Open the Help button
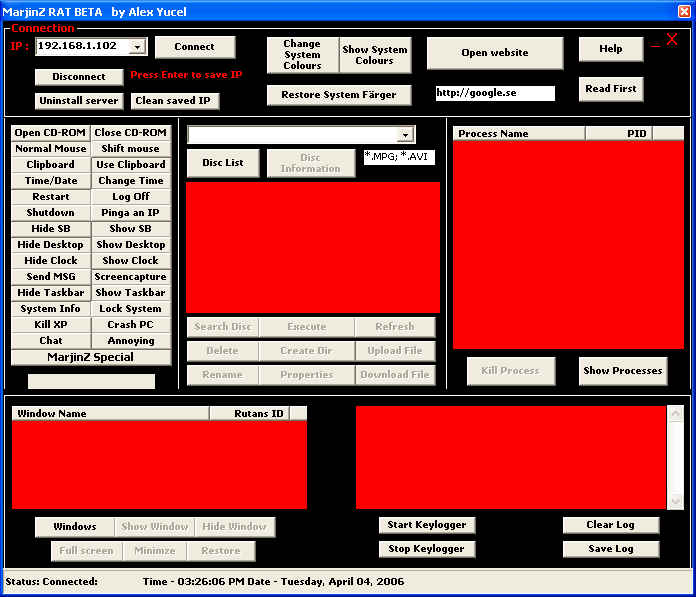Image resolution: width=696 pixels, height=597 pixels. 610,49
